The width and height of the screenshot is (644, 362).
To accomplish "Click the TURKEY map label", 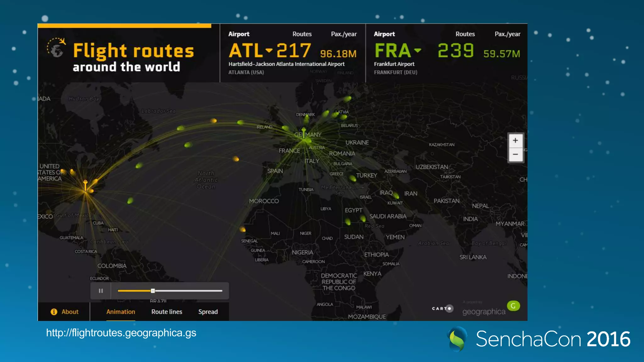I will click(366, 175).
